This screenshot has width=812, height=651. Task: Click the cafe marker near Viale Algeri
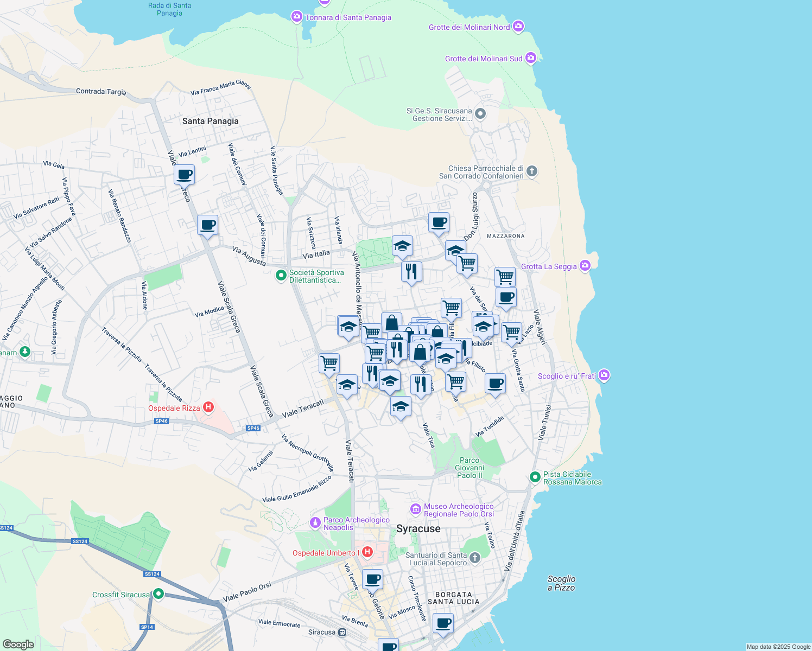coord(506,297)
